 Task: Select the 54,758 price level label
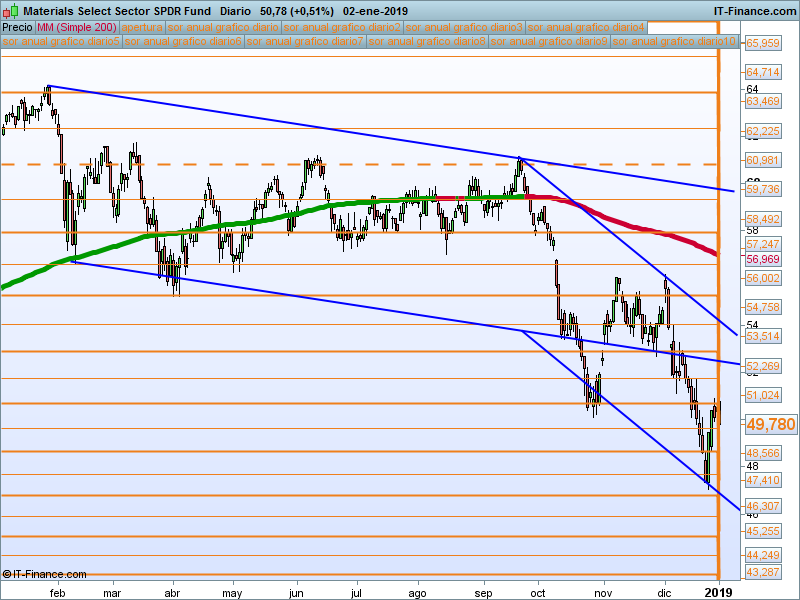763,307
